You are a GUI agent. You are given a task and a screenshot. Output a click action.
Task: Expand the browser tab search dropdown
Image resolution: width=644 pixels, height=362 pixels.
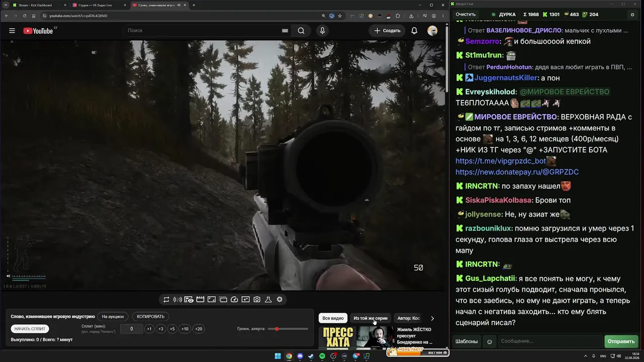coord(6,5)
